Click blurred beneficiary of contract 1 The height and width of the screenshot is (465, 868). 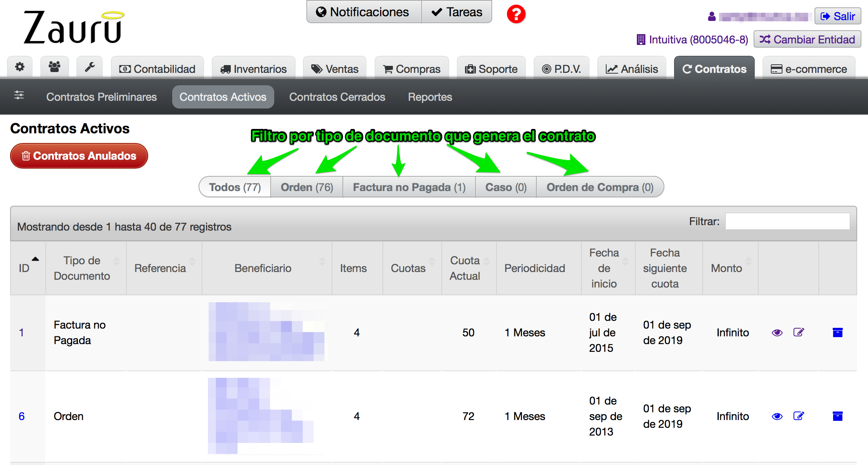(x=266, y=332)
